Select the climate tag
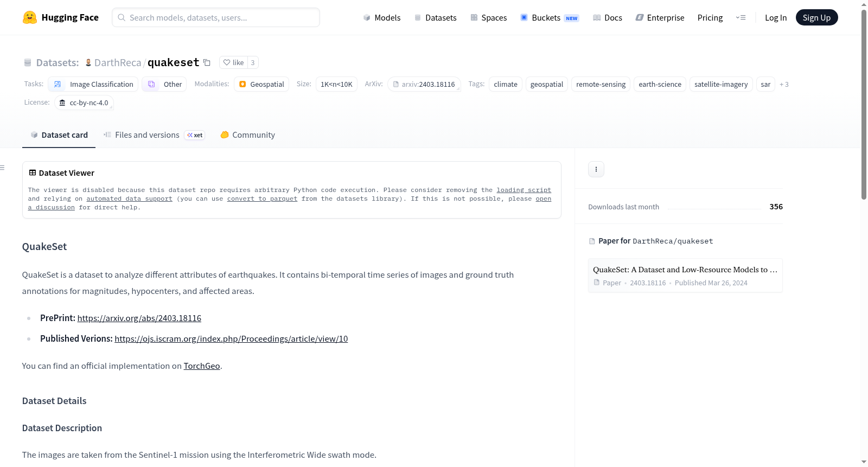868x467 pixels. click(x=506, y=84)
